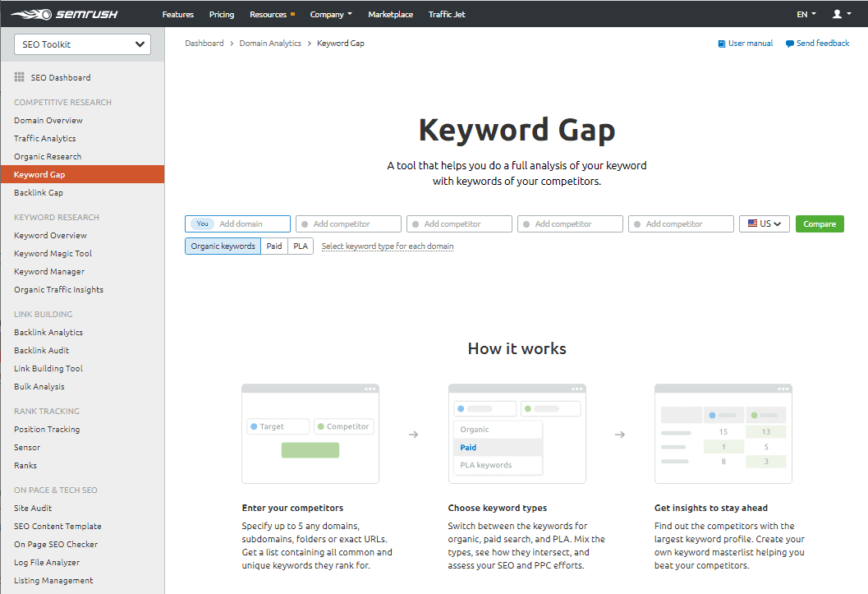This screenshot has width=868, height=594.
Task: Click the User manual book icon
Action: (x=721, y=44)
